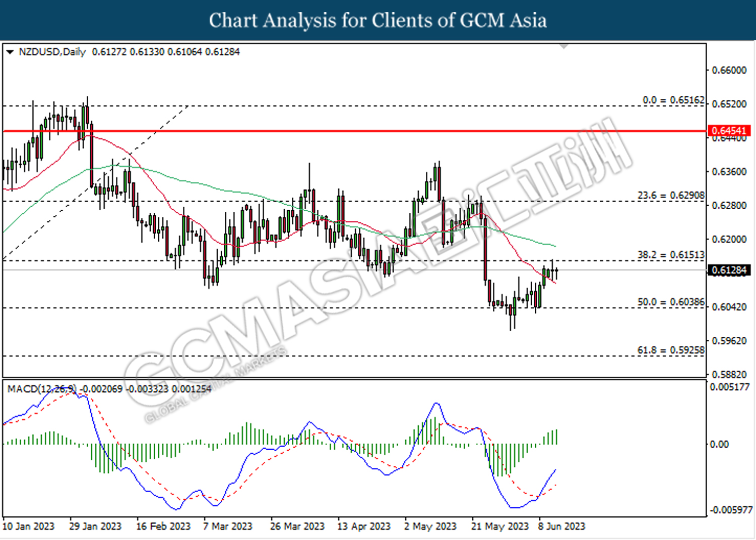The image size is (756, 540).
Task: Click the 26 Mar 2023 date label
Action: 297,526
